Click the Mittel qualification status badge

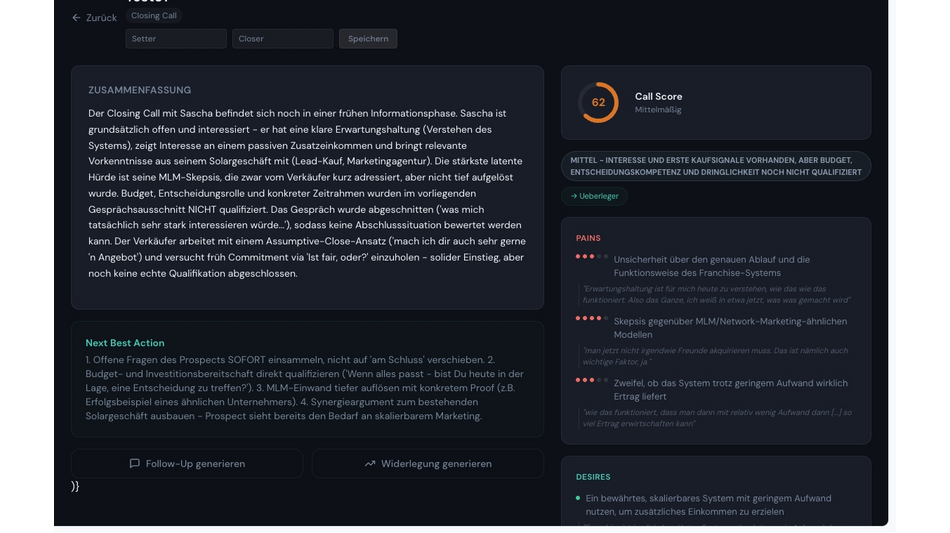pyautogui.click(x=715, y=166)
